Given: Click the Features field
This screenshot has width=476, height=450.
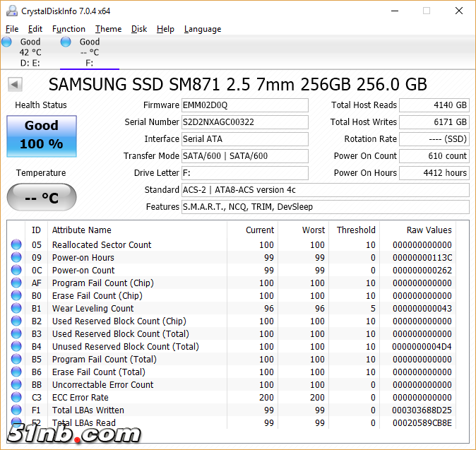Looking at the screenshot, I should pos(326,207).
